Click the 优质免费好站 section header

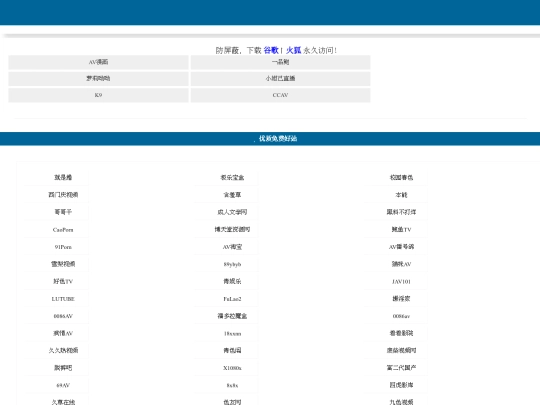tap(278, 139)
